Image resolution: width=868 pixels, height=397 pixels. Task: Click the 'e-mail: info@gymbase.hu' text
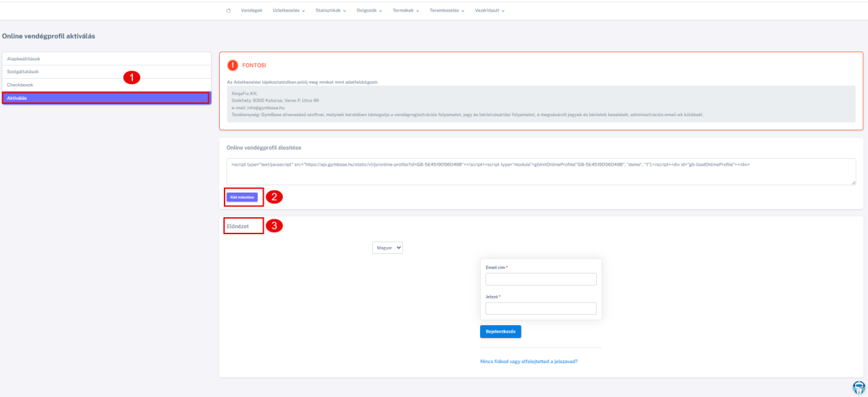(258, 107)
